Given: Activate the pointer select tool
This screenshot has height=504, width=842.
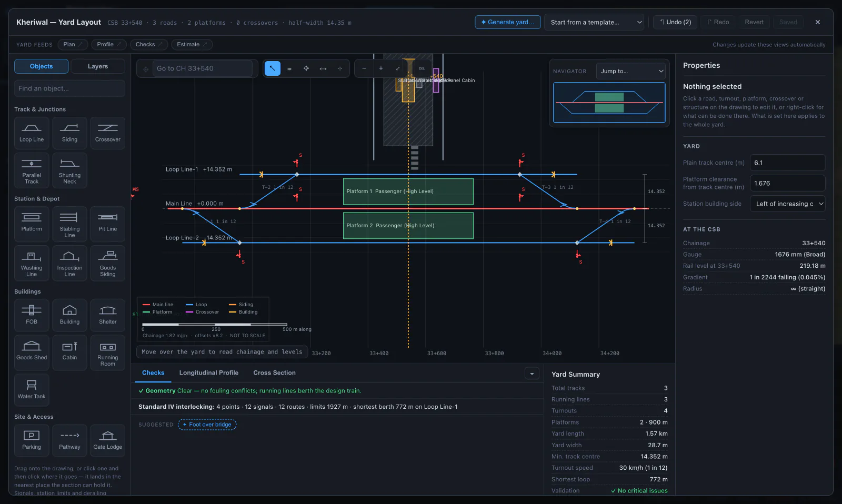Looking at the screenshot, I should (x=272, y=68).
